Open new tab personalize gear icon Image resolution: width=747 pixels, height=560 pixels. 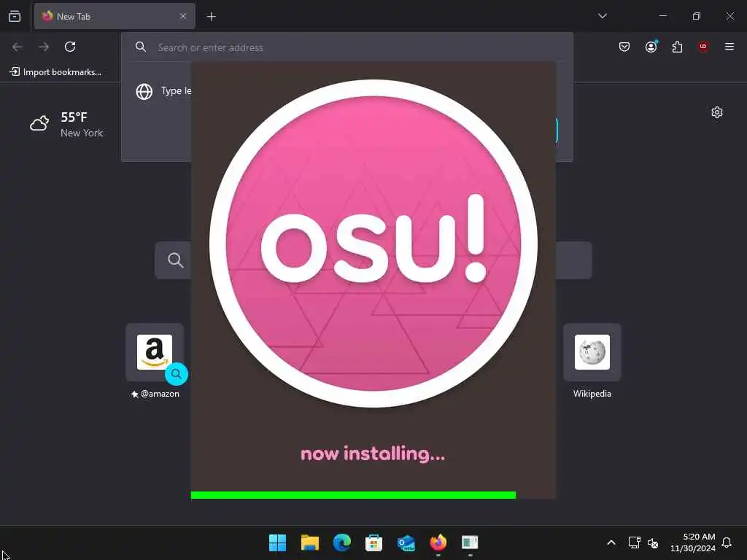point(717,112)
